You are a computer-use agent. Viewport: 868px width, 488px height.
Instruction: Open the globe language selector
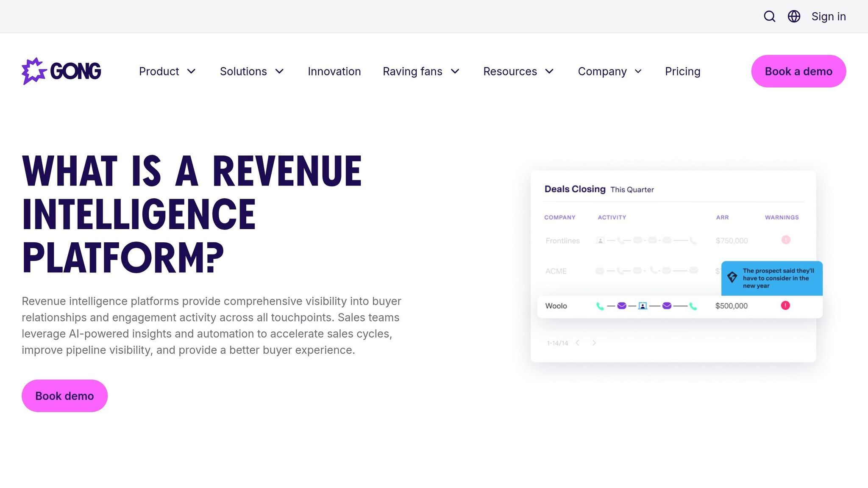(x=794, y=17)
